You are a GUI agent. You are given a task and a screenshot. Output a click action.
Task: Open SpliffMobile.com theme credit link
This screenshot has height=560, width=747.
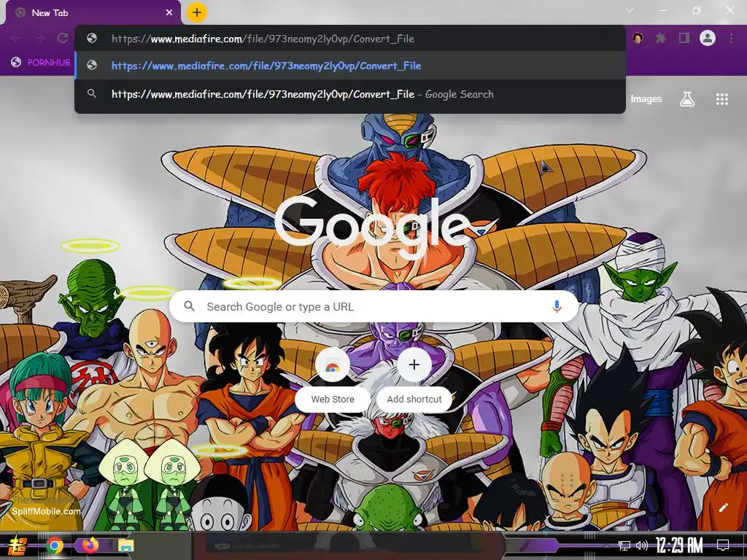coord(46,511)
